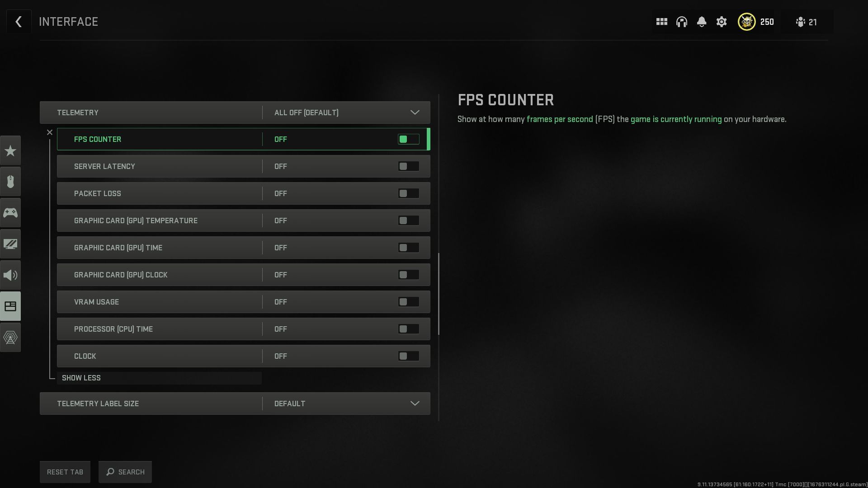Click the favorites/star sidebar icon
Viewport: 868px width, 488px height.
pyautogui.click(x=10, y=151)
